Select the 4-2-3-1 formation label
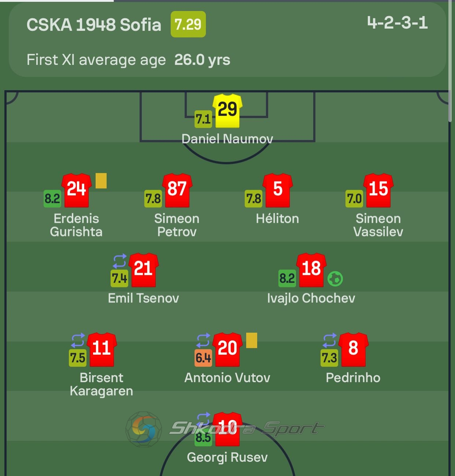 [x=397, y=22]
